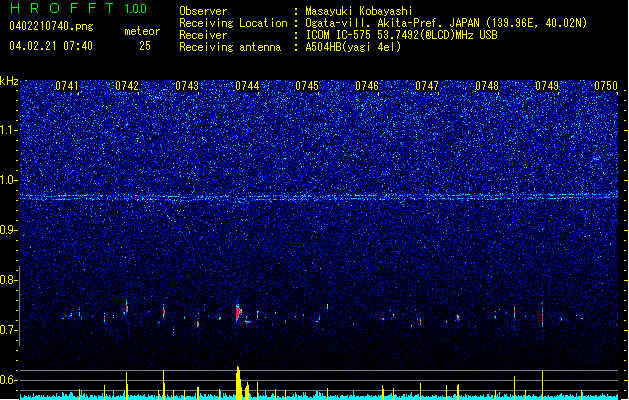
Task: Click the HROFFT 1.00 program title
Action: [x=78, y=8]
